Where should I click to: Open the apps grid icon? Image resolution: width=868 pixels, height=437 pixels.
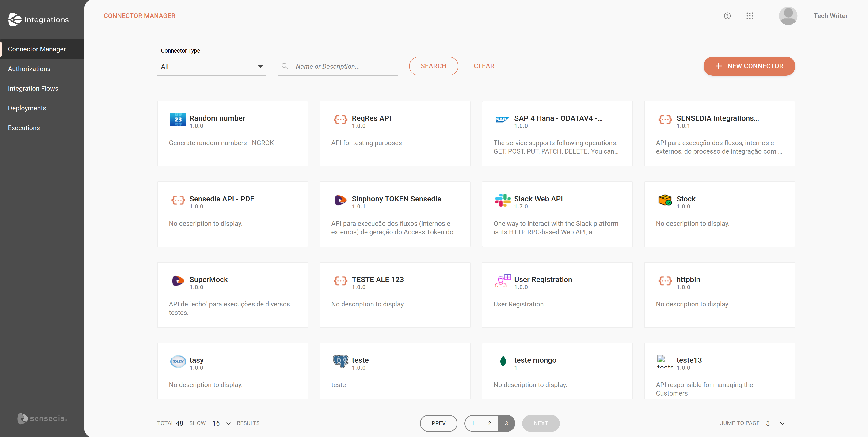(x=750, y=16)
